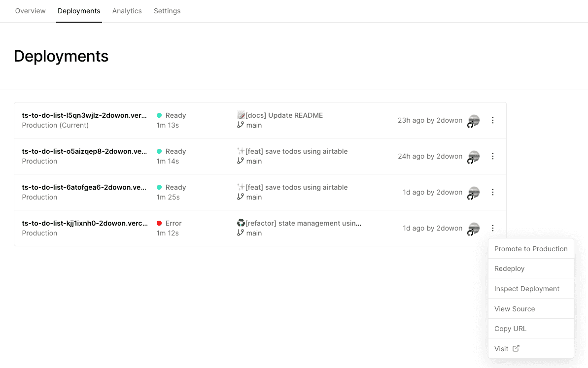Choose Copy URL from the menu
Image resolution: width=588 pixels, height=368 pixels.
[x=510, y=329]
